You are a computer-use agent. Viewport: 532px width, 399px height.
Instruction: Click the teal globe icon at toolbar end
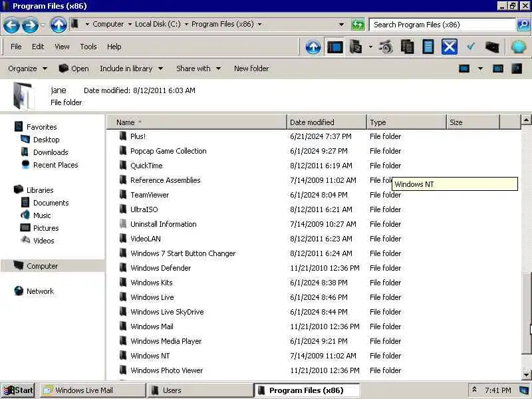pyautogui.click(x=519, y=47)
